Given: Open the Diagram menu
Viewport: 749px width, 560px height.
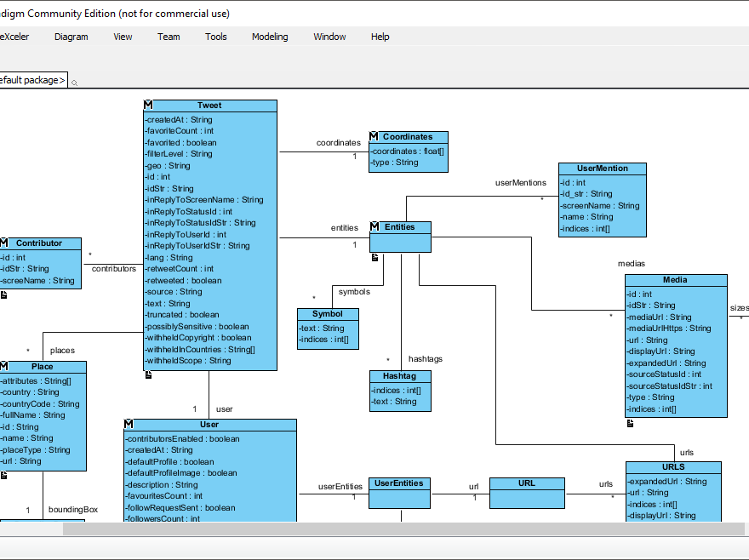Looking at the screenshot, I should [71, 37].
